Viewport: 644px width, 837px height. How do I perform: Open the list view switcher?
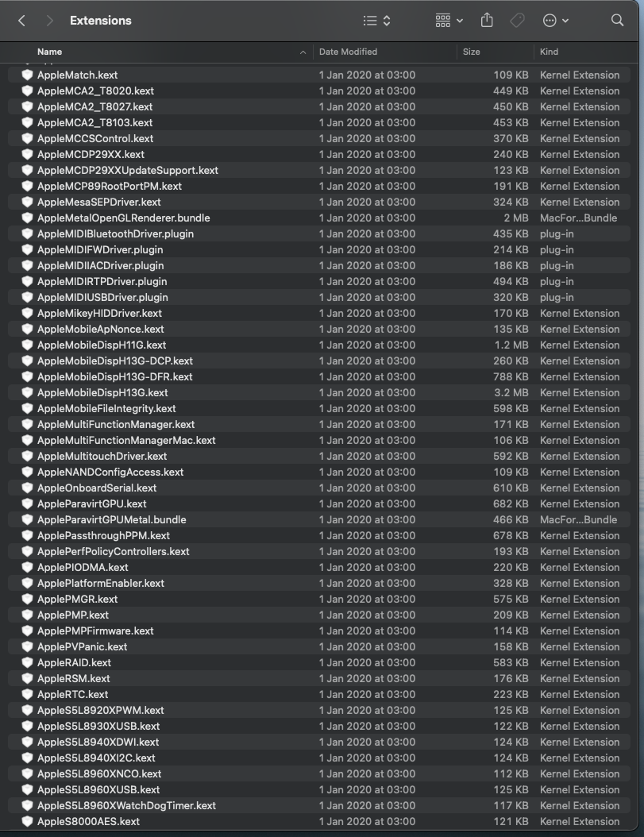click(x=377, y=21)
